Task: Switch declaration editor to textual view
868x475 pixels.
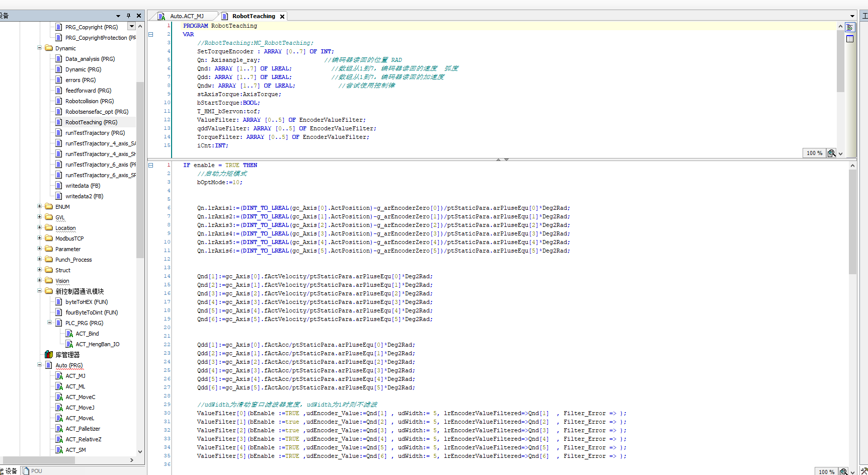Action: [850, 28]
